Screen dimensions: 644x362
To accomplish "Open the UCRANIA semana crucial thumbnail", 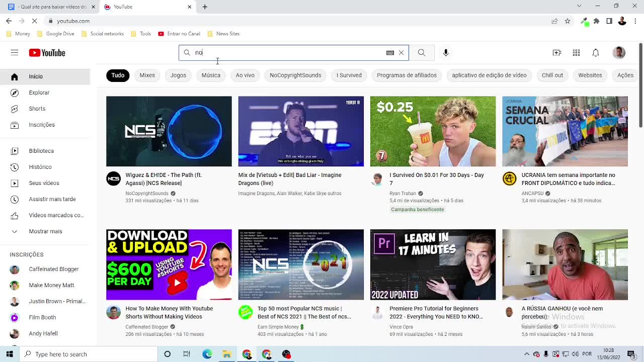I will point(565,131).
